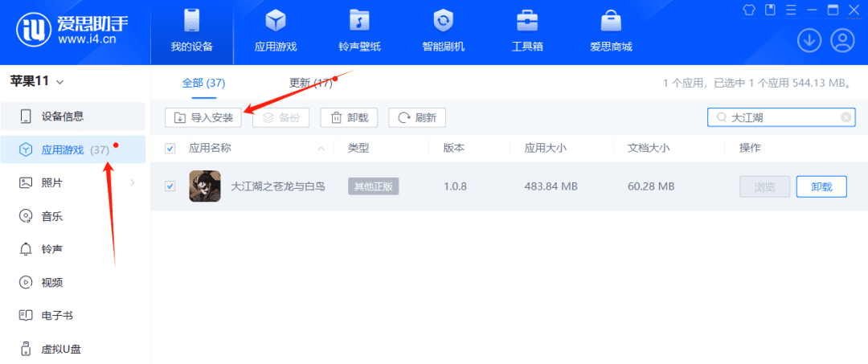Sort by 应用名称 column arrow
This screenshot has width=868, height=364.
tap(321, 149)
